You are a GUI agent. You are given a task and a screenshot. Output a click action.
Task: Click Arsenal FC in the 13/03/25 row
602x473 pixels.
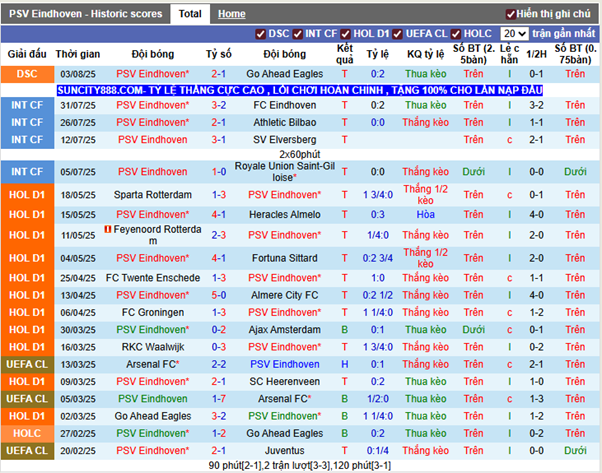pos(153,364)
